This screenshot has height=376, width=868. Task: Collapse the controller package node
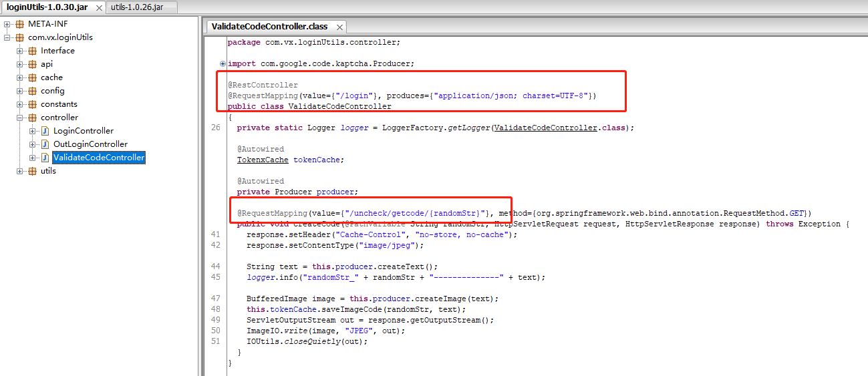(x=20, y=118)
